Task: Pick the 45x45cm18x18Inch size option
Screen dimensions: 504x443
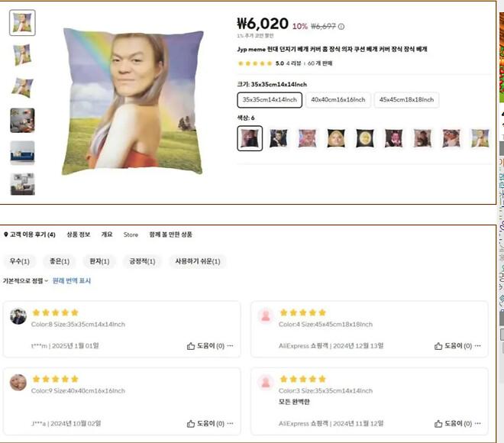Action: 406,99
